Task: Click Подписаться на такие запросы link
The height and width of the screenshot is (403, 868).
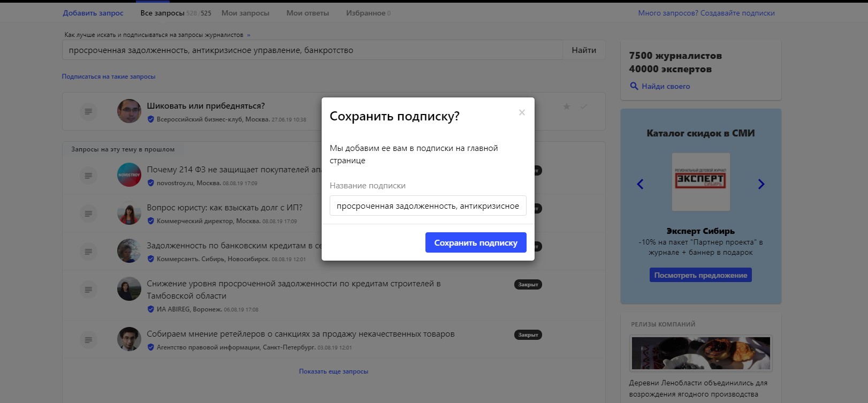Action: [109, 77]
